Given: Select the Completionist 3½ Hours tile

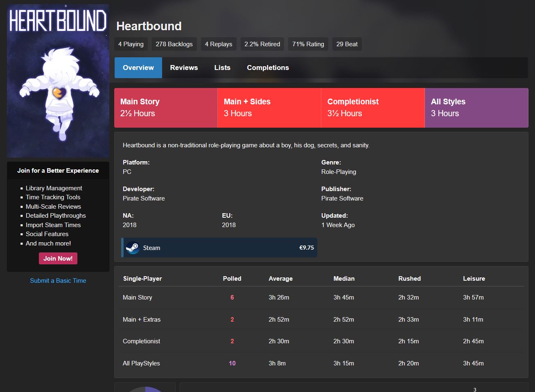Looking at the screenshot, I should [x=373, y=108].
